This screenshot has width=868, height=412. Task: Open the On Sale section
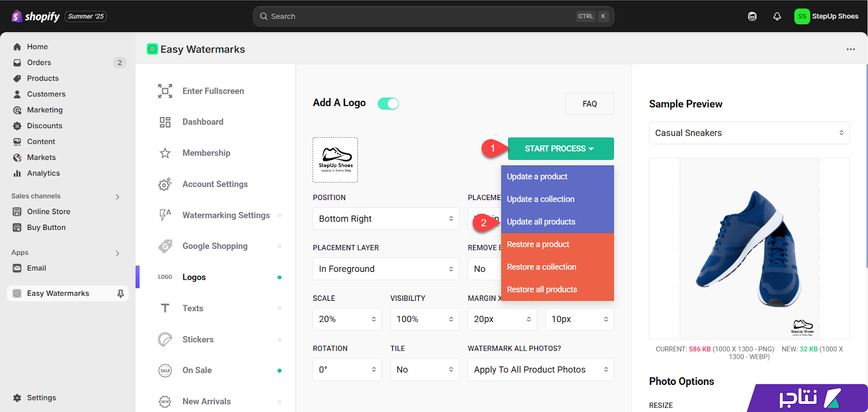point(197,370)
